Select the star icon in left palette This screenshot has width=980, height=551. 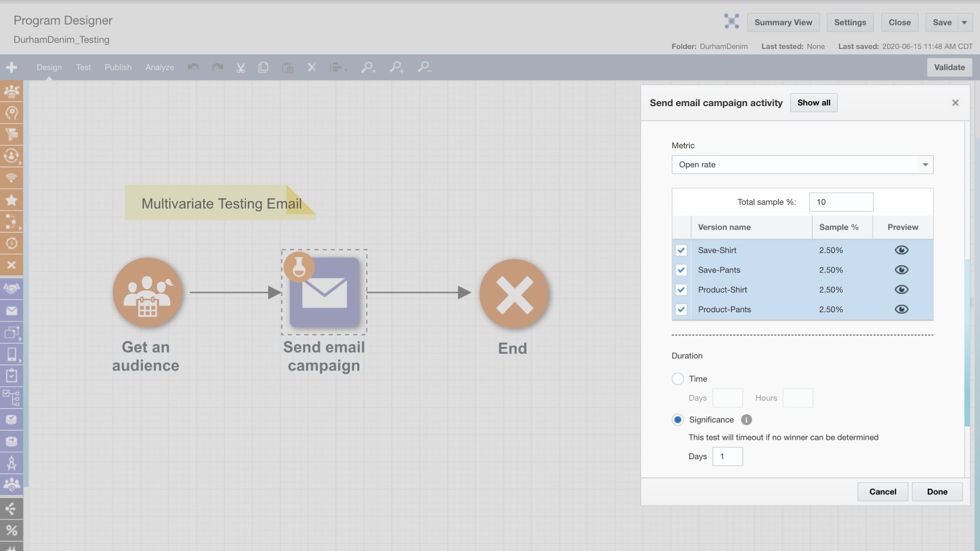(11, 200)
